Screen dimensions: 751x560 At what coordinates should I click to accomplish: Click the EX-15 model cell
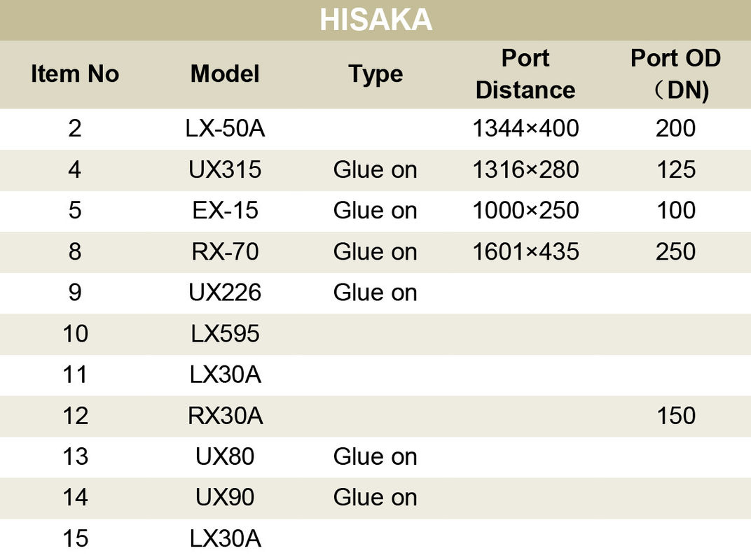(x=225, y=211)
